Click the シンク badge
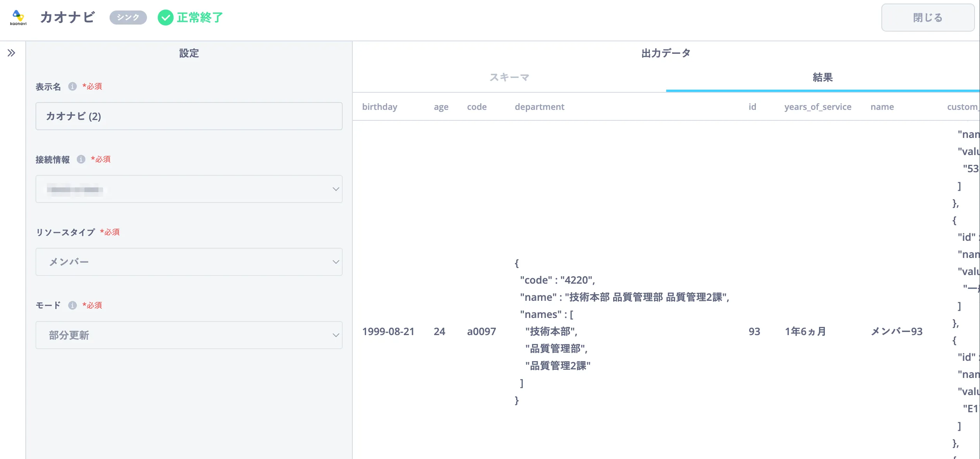This screenshot has height=459, width=980. pos(128,18)
